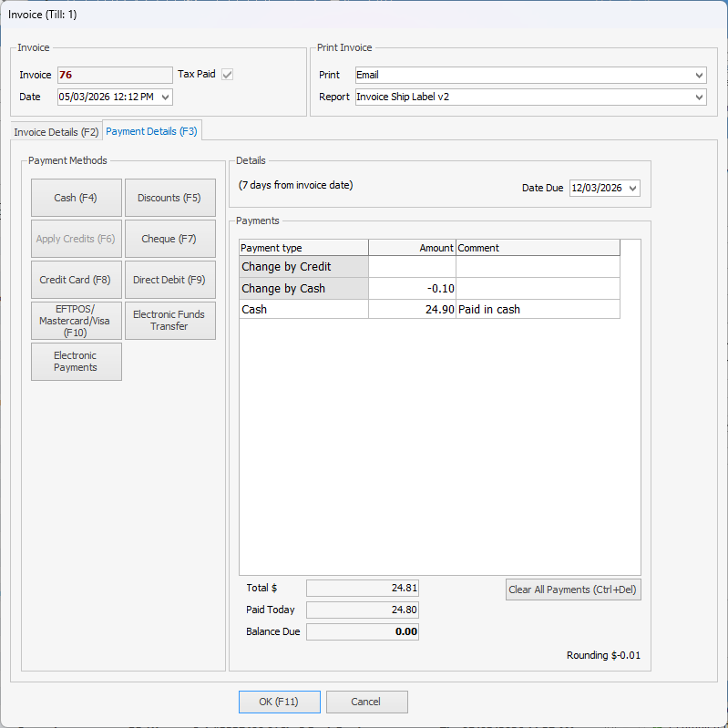The width and height of the screenshot is (728, 728).
Task: Switch to Invoice Details (F2) tab
Action: pos(56,132)
